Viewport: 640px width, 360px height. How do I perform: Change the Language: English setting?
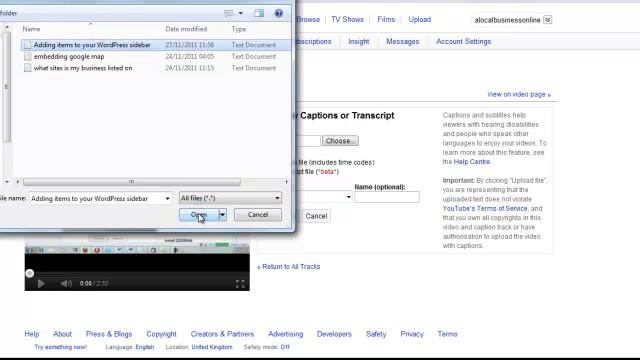tap(130, 347)
